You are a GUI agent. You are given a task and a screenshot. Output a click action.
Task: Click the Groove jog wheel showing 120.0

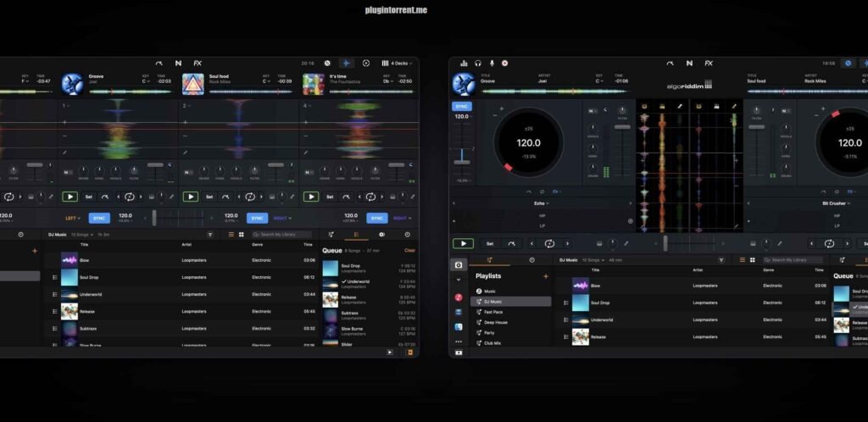[x=529, y=142]
